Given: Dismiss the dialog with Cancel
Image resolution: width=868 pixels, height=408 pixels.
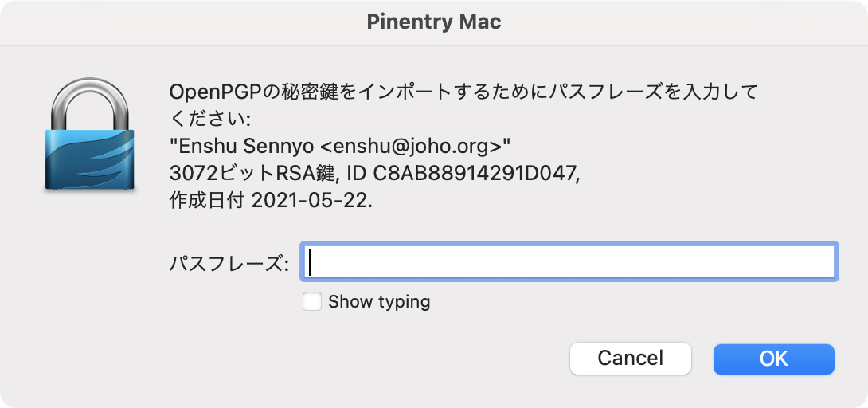Looking at the screenshot, I should (631, 358).
